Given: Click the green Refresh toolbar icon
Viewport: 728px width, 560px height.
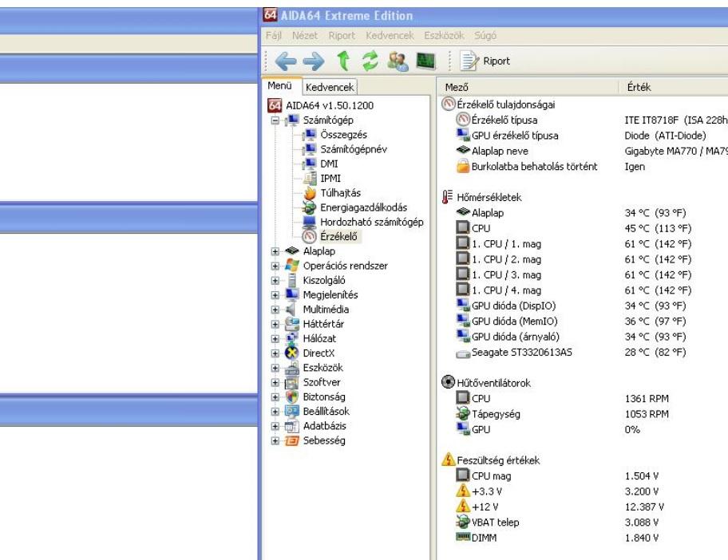Looking at the screenshot, I should (370, 61).
